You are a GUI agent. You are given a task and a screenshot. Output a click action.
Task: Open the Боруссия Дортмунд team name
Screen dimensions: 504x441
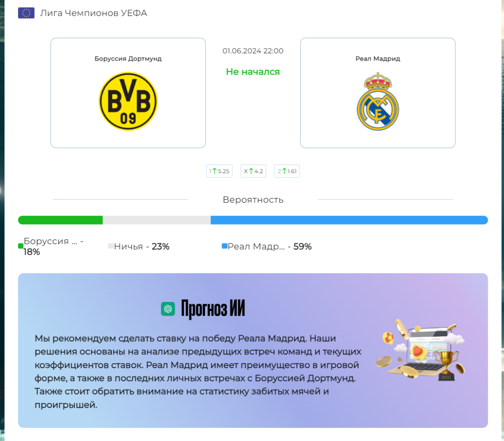coord(128,59)
